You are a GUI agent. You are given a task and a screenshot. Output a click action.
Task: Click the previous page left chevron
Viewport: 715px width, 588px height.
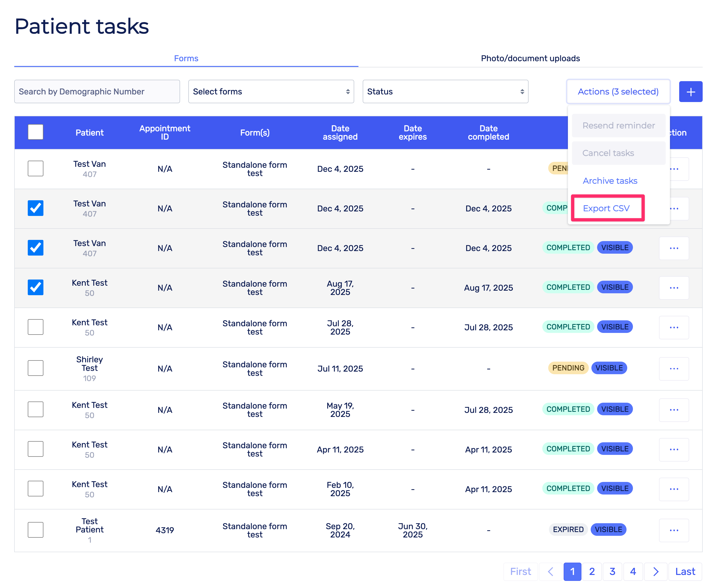pyautogui.click(x=550, y=571)
